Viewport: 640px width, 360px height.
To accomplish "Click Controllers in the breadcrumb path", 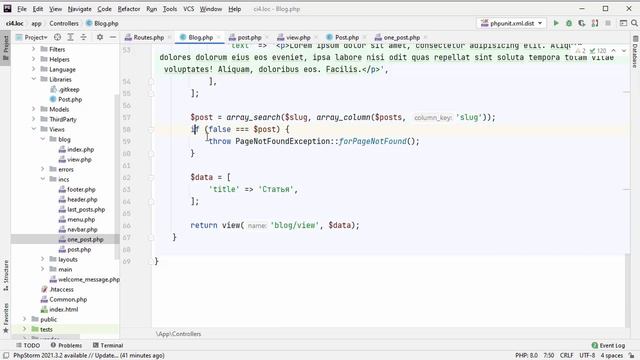I will [x=64, y=23].
